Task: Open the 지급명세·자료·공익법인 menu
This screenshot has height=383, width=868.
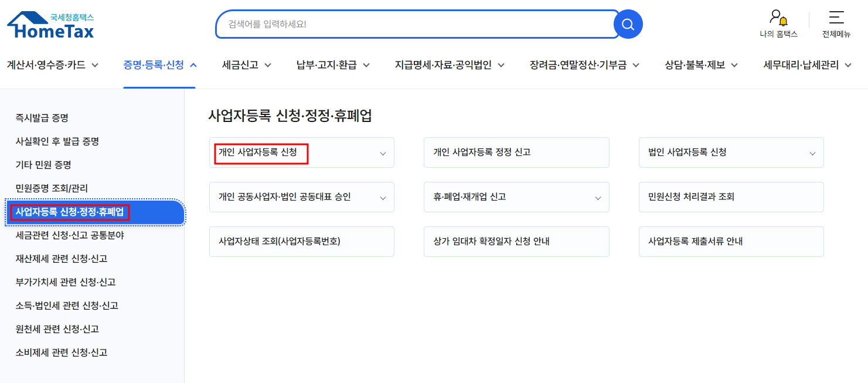Action: [450, 65]
